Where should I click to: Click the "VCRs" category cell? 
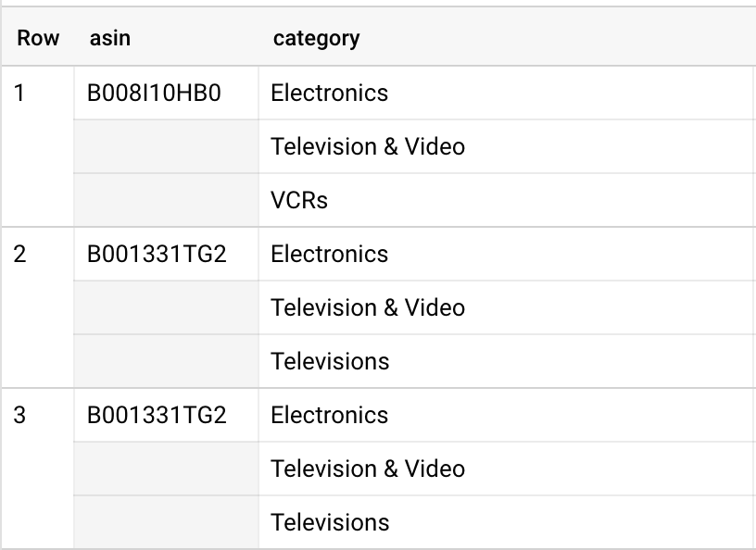click(x=299, y=201)
